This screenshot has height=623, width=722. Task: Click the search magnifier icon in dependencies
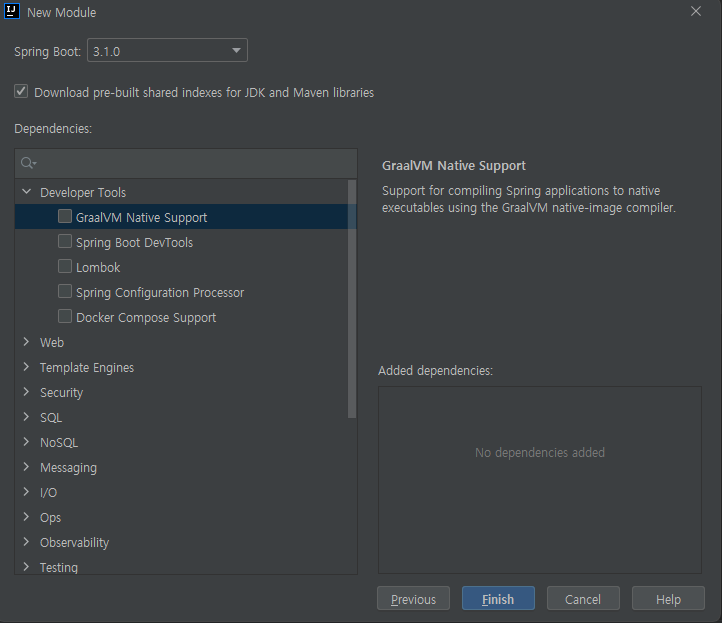(x=27, y=163)
